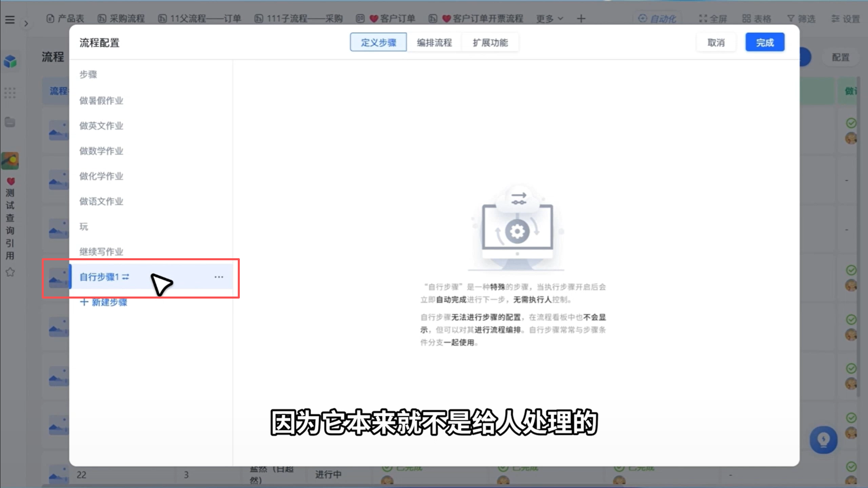Open the hamburger menu icon
This screenshot has width=868, height=488.
10,20
